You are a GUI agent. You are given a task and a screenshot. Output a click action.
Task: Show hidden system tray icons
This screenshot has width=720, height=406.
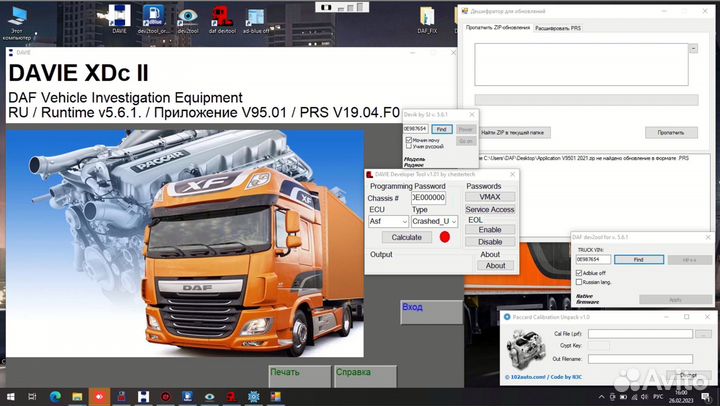(x=602, y=397)
